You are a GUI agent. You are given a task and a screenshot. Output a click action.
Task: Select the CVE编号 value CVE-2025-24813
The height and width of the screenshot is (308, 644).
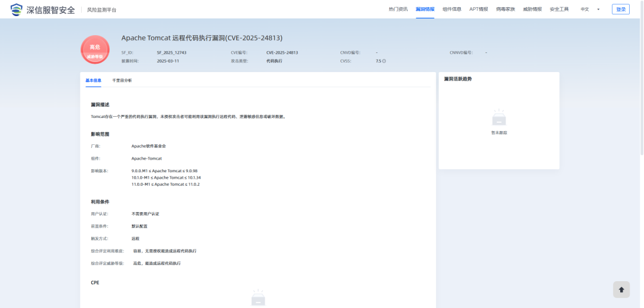coord(281,52)
